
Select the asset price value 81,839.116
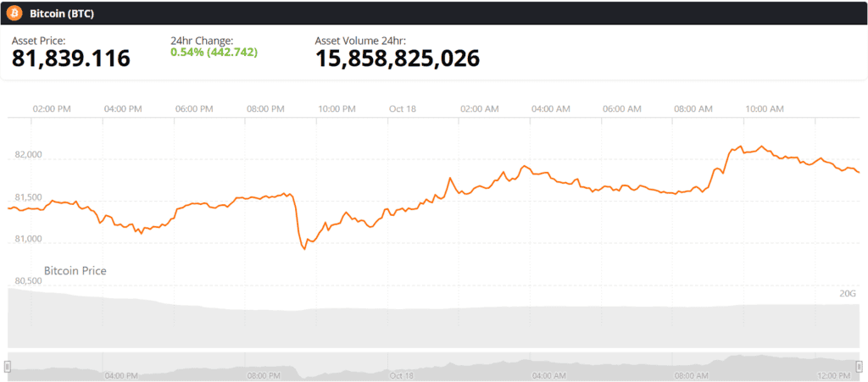coord(71,58)
